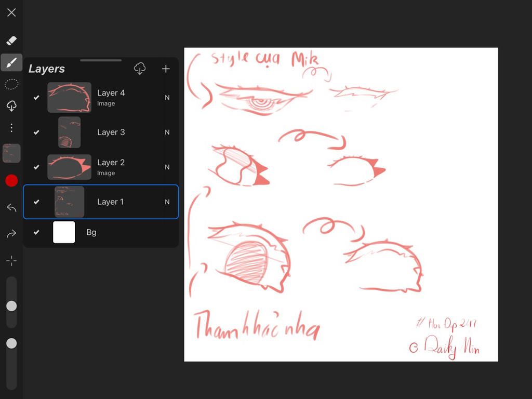Open blend mode N for Layer 2

pos(167,167)
